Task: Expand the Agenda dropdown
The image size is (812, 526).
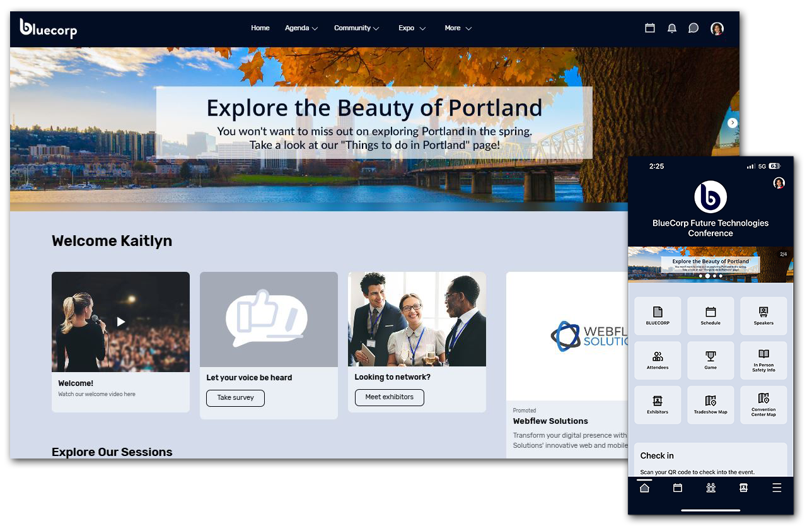Action: coord(301,28)
